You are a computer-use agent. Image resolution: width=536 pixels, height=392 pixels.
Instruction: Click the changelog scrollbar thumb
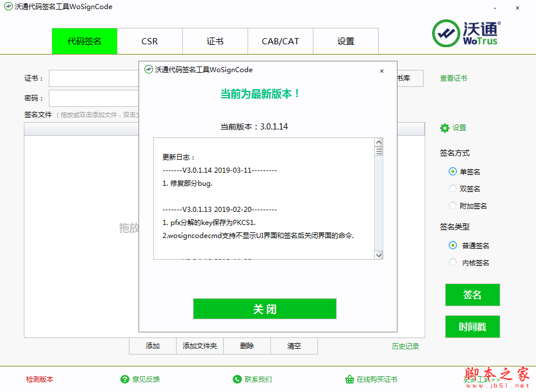[378, 151]
